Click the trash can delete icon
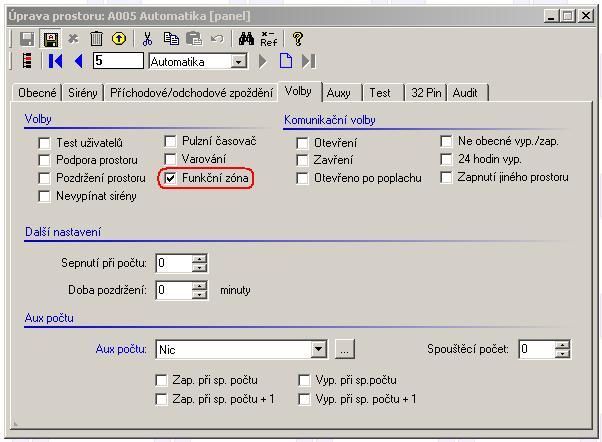602x442 pixels. 96,39
